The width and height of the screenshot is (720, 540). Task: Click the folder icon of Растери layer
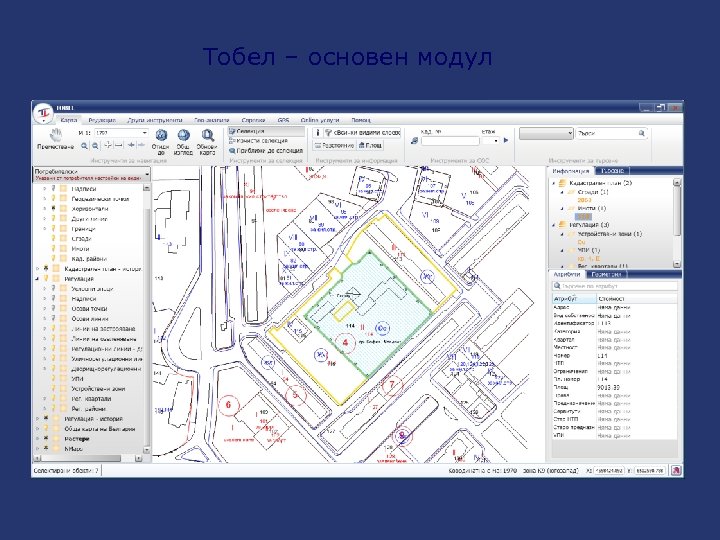point(56,439)
